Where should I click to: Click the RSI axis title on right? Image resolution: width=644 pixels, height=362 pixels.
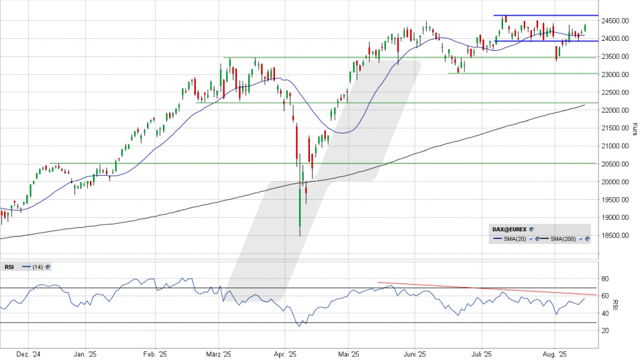tap(615, 304)
